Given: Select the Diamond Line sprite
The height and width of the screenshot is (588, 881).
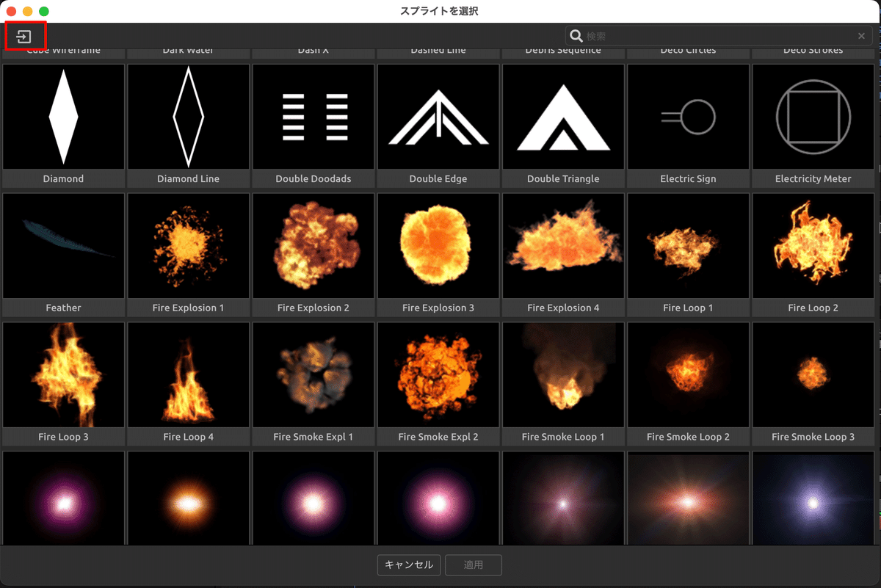Looking at the screenshot, I should 188,116.
